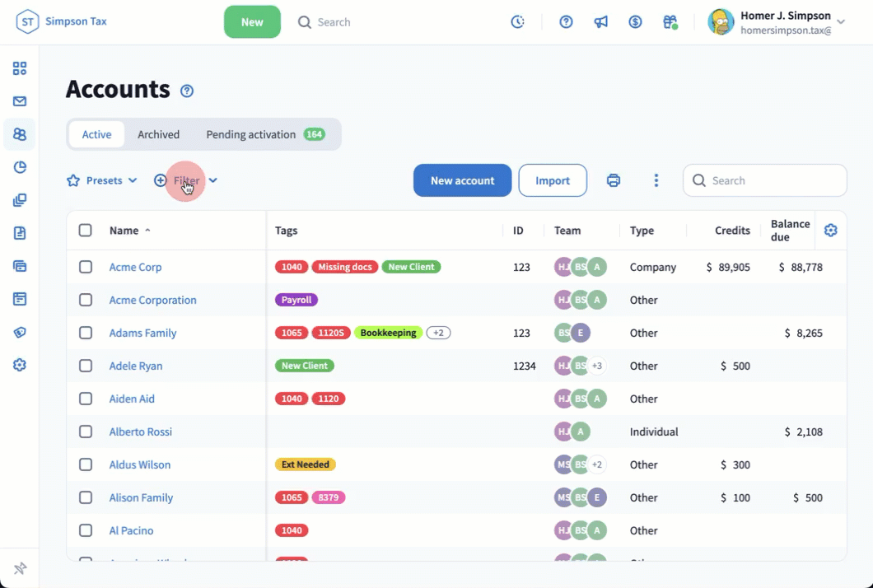
Task: Open the Pending activation tab
Action: tap(264, 134)
